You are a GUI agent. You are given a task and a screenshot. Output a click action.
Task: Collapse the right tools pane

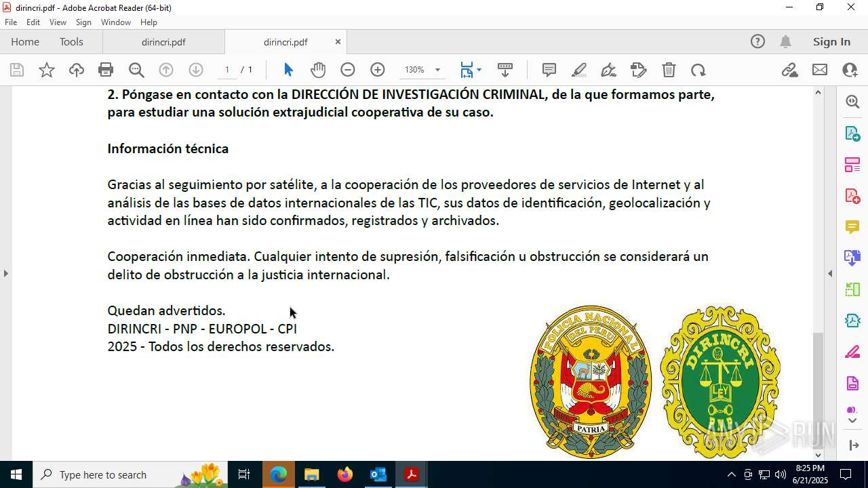[830, 273]
